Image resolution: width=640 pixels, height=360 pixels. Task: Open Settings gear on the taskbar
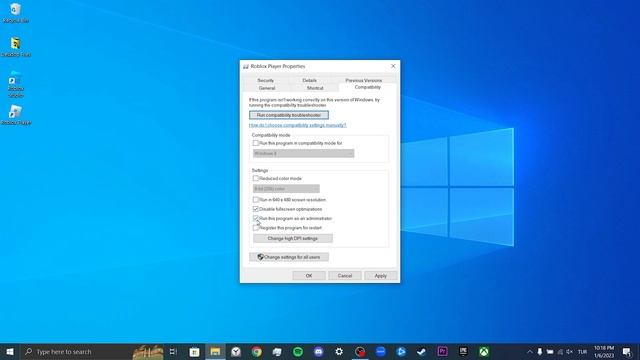coord(339,351)
